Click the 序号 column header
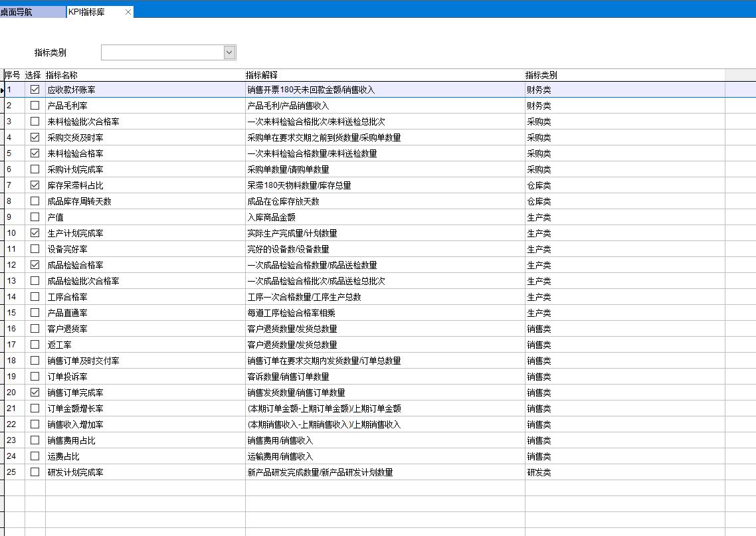The width and height of the screenshot is (756, 536). [14, 75]
